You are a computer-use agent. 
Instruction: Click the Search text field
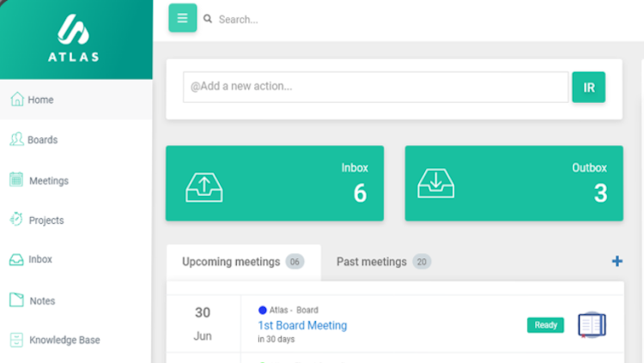[x=343, y=19]
